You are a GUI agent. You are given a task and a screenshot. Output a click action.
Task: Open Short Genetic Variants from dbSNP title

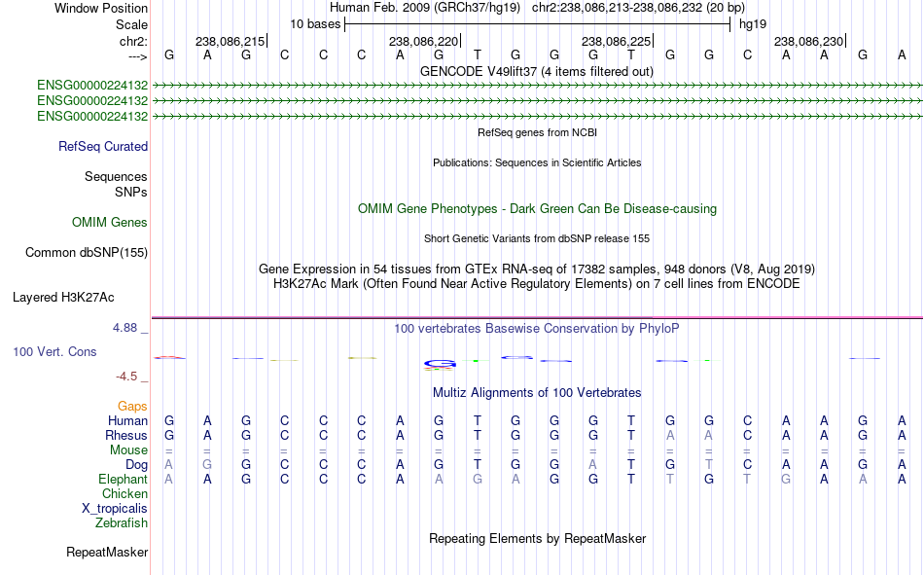click(x=537, y=238)
